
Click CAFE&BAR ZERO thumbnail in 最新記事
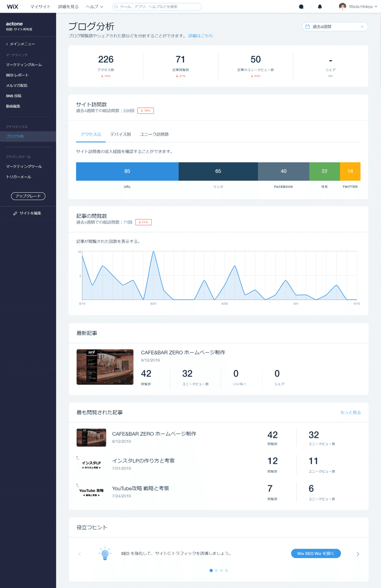pos(105,367)
